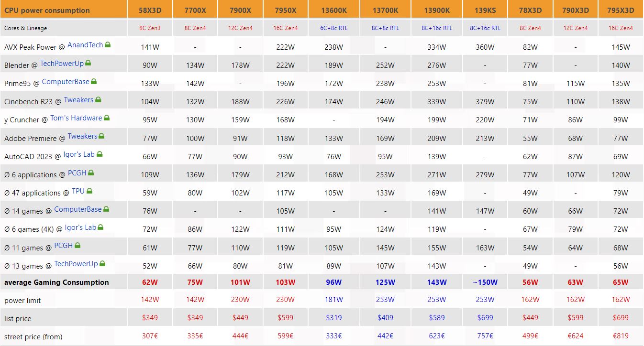Click the 279W value in 6 applications row
Viewport: 644px width, 346px height.
tap(485, 174)
